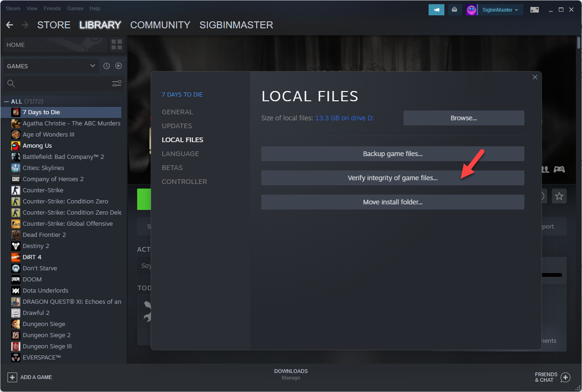Switch library to grid collections view icon

[x=117, y=45]
